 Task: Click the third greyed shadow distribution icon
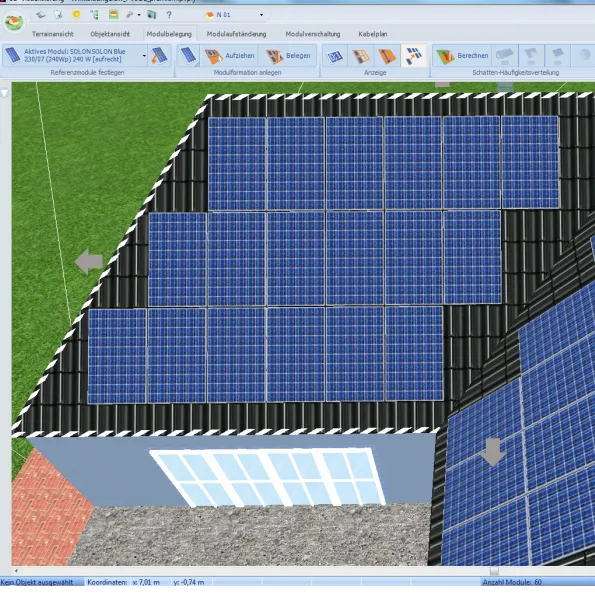557,56
